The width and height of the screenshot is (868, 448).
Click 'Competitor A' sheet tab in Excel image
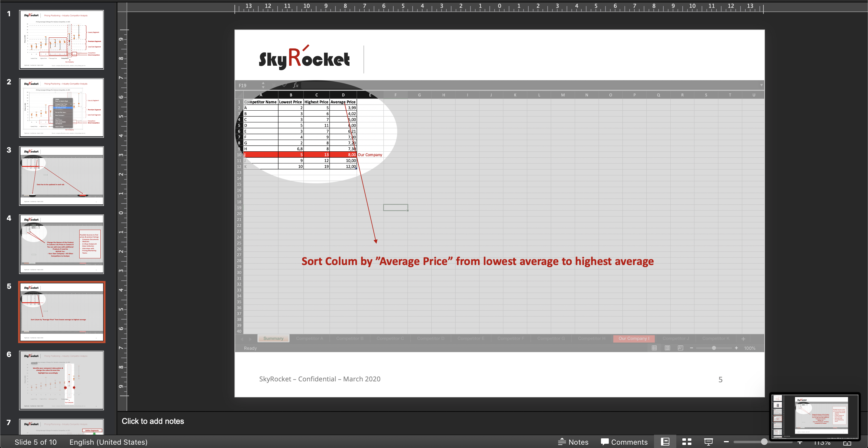pyautogui.click(x=309, y=339)
